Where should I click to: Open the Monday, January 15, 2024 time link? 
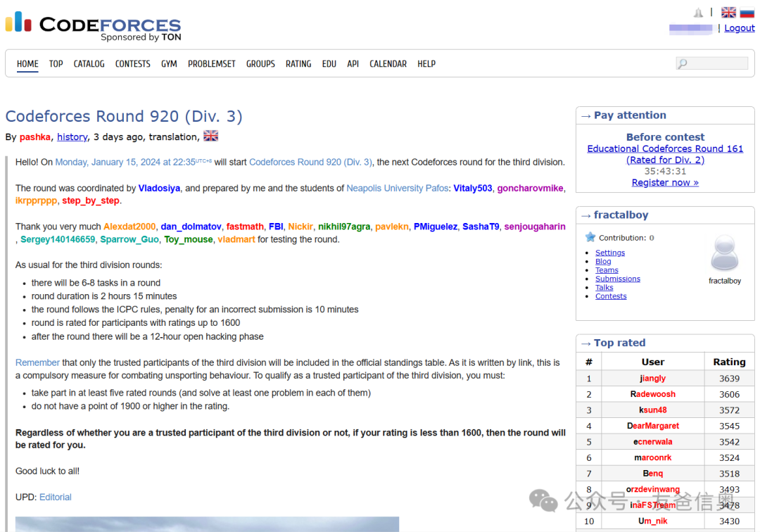click(x=133, y=163)
